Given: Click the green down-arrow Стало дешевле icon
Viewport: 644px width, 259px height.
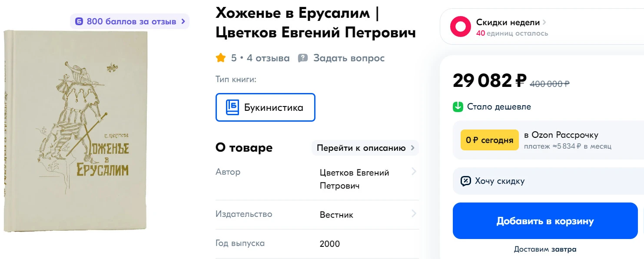Looking at the screenshot, I should 458,106.
